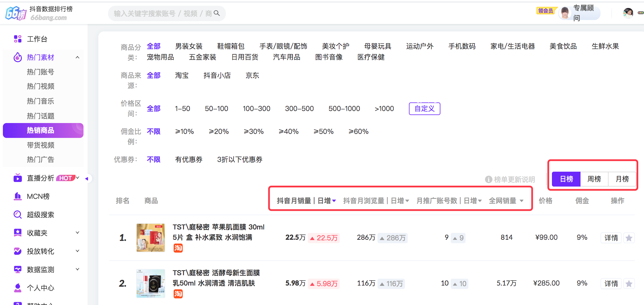Image resolution: width=644 pixels, height=305 pixels.
Task: Click the HOT badge beside 直播分析
Action: pos(66,178)
